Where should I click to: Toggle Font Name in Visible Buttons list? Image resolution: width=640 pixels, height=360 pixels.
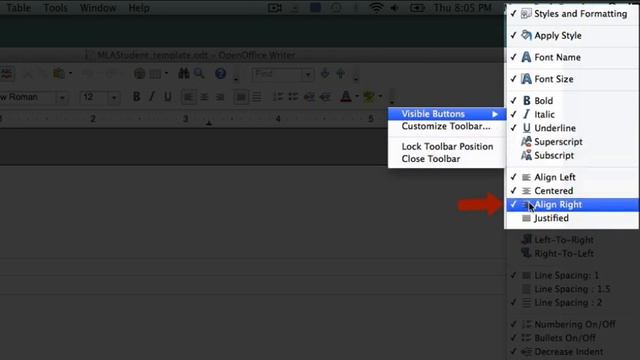pyautogui.click(x=572, y=57)
